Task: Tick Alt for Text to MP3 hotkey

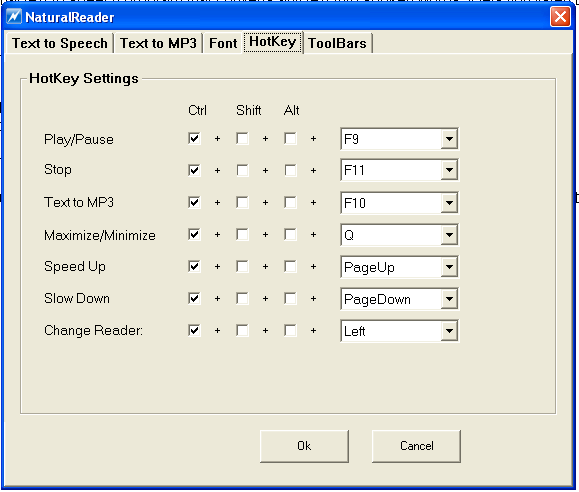Action: pyautogui.click(x=290, y=202)
